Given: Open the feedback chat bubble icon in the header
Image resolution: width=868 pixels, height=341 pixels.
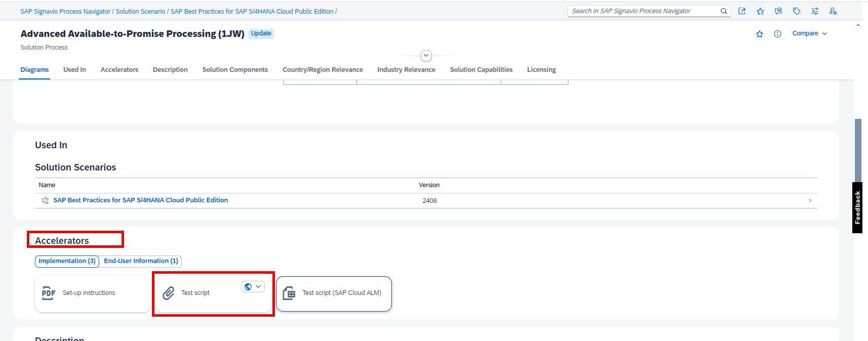Looking at the screenshot, I should coord(778,11).
